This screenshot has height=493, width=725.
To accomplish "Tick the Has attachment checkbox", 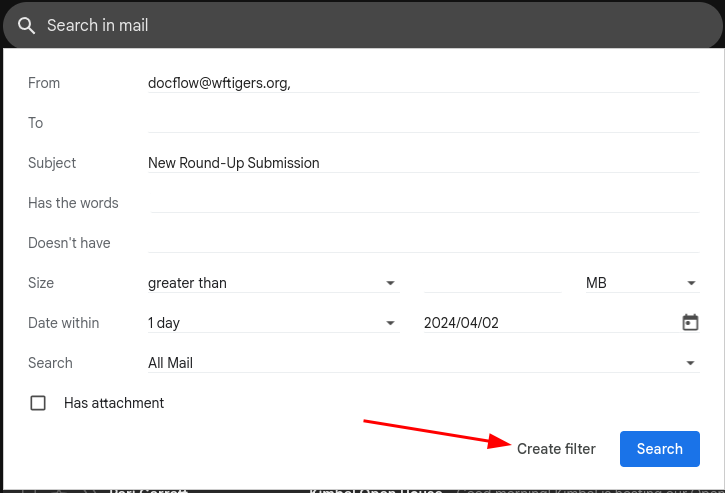I will 38,403.
